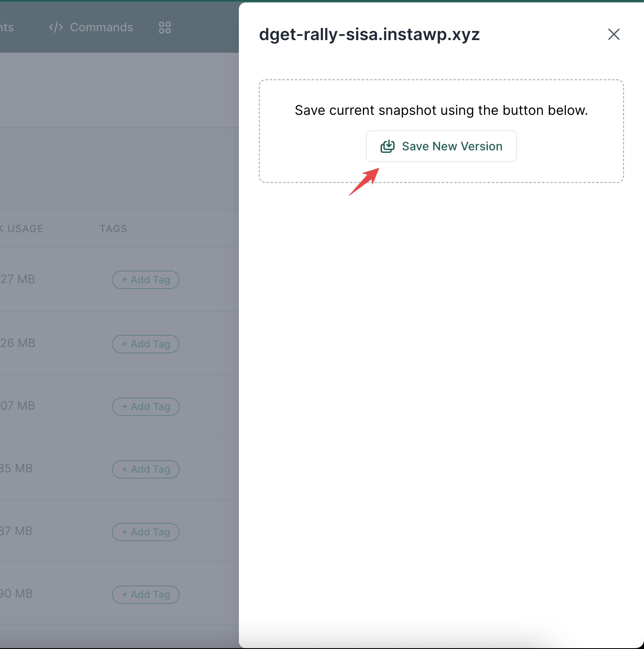
Task: Click the 'Save current snapshot' instruction text
Action: pyautogui.click(x=441, y=110)
